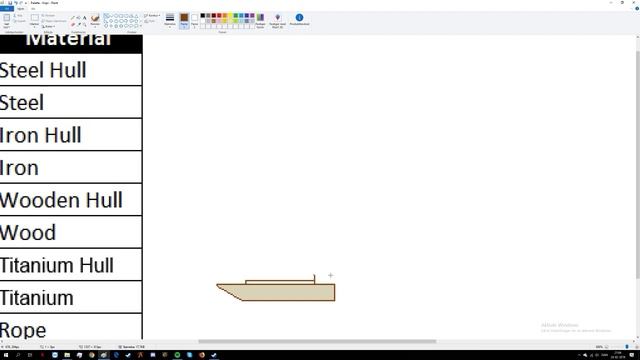Open the File Explorer taskbar icon

pyautogui.click(x=67, y=355)
